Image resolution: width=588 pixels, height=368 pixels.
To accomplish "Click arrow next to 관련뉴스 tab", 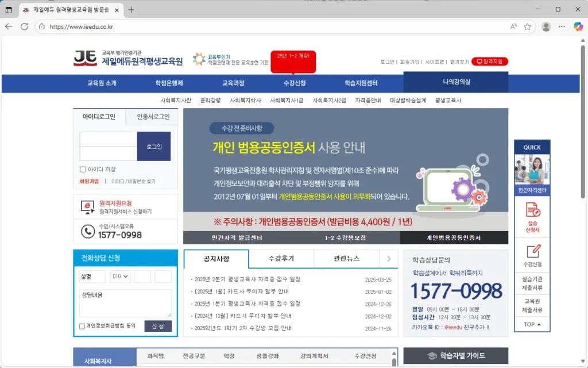I will pos(389,259).
